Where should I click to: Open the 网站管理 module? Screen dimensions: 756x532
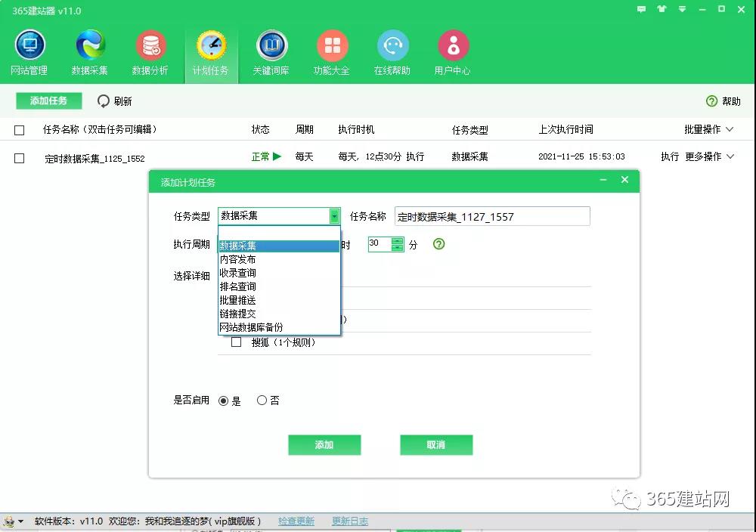click(29, 53)
